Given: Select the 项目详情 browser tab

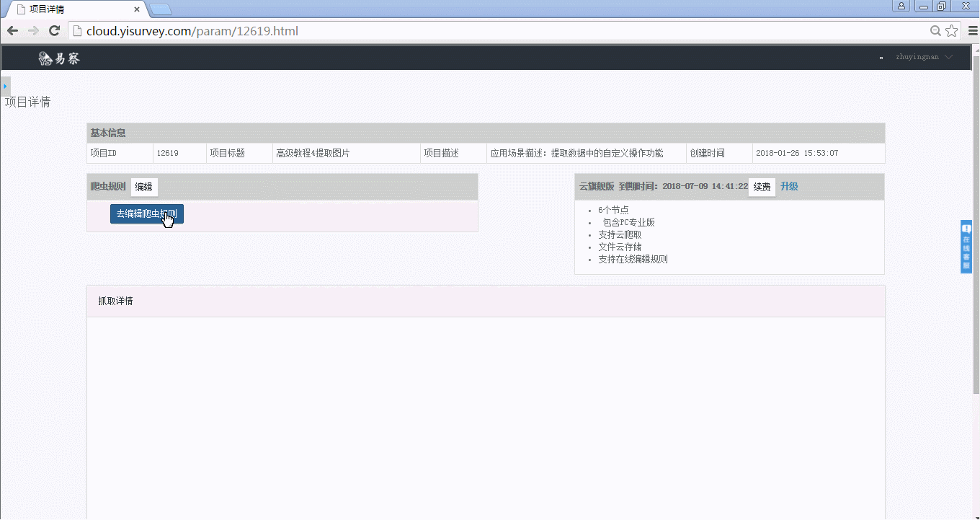Looking at the screenshot, I should pos(72,9).
